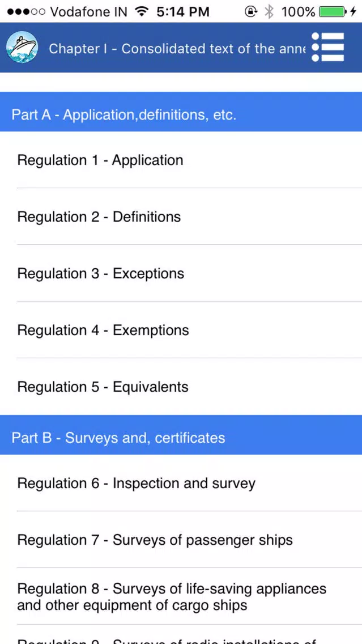Open the list menu icon
Viewport: 362px width, 644px height.
(327, 47)
